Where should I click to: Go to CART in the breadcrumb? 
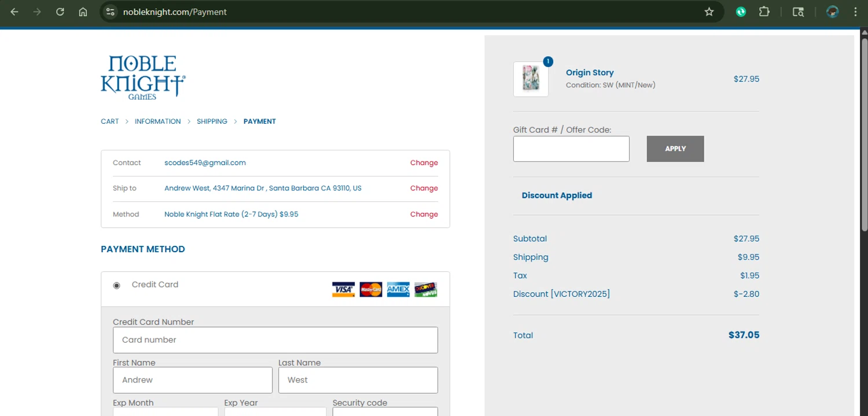pyautogui.click(x=109, y=122)
